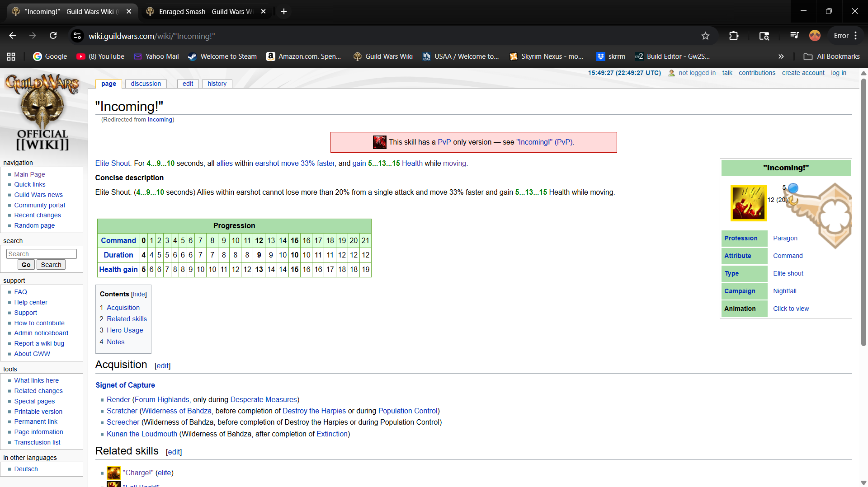Open the Chrome apps grid shortcut

11,56
